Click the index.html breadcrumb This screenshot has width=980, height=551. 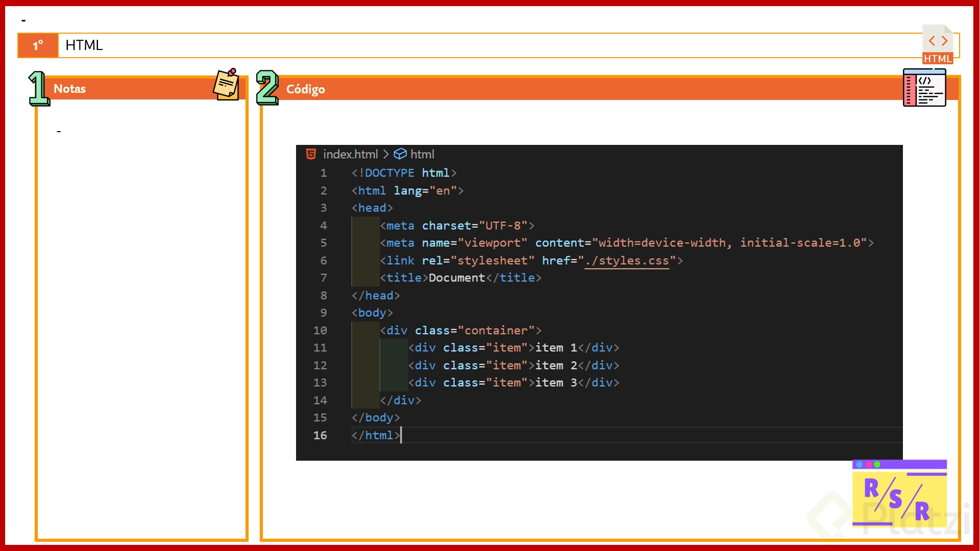pos(350,154)
